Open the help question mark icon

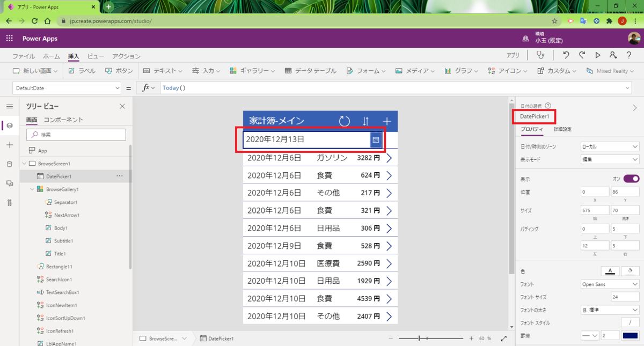[628, 55]
